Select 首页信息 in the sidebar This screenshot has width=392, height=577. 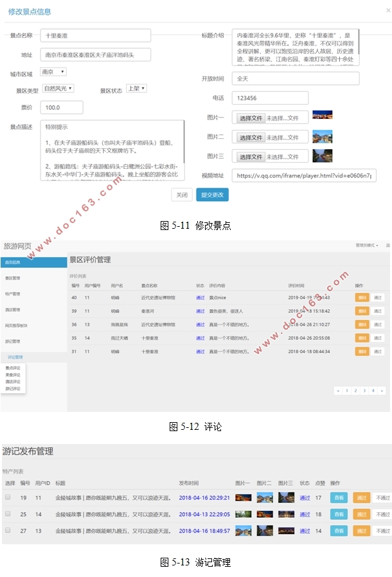coord(34,262)
